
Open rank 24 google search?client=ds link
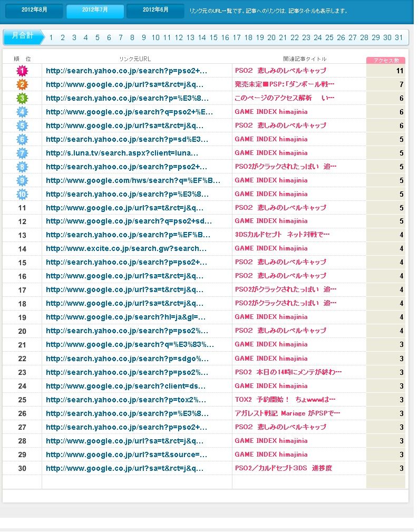125,386
